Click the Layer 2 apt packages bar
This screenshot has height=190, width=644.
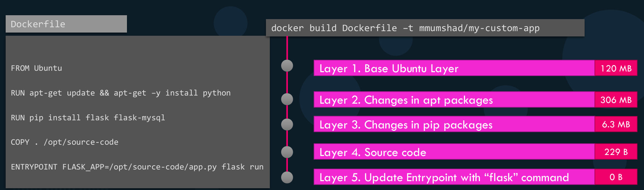coord(454,100)
